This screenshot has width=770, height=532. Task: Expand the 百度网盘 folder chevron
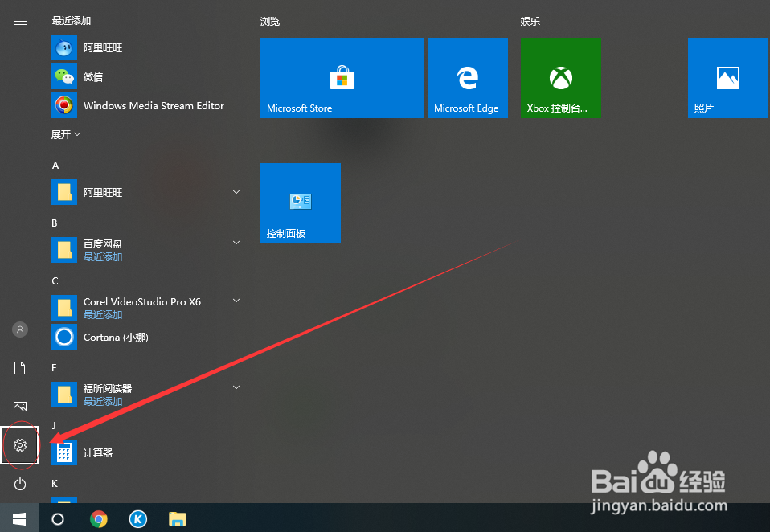click(x=236, y=243)
